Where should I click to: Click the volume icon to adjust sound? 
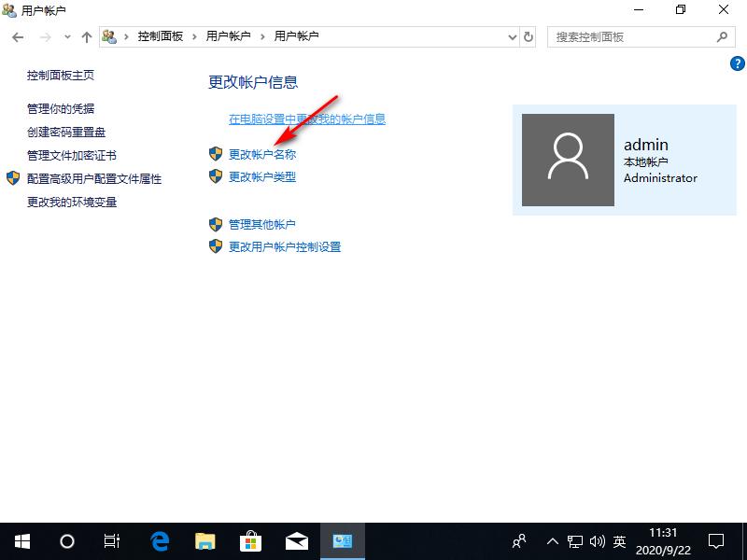(x=599, y=541)
